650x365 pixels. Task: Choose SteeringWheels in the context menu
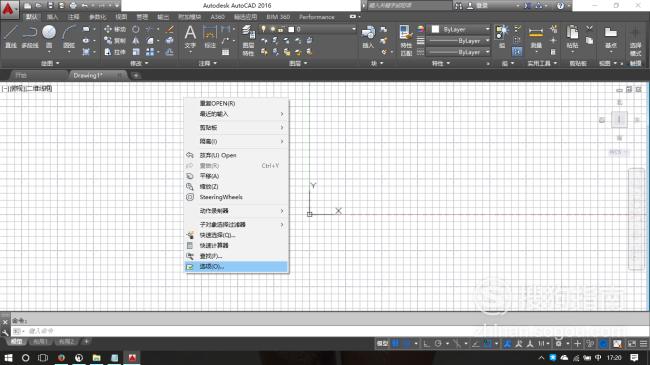tap(236, 197)
